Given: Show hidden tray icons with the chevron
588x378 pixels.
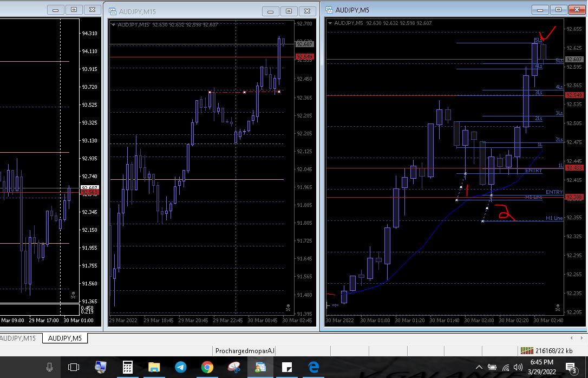Looking at the screenshot, I should [479, 367].
